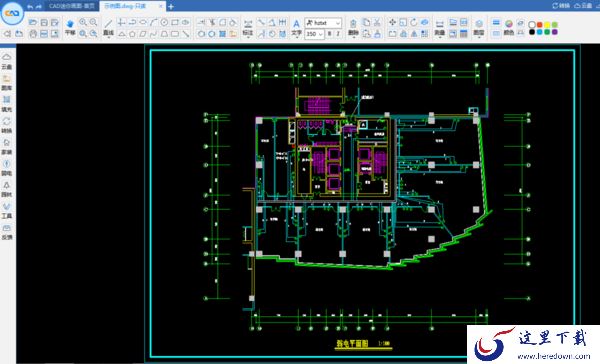The width and height of the screenshot is (600, 364).
Task: Open the Cloud disk (云盘) sidebar item
Action: coord(7,61)
